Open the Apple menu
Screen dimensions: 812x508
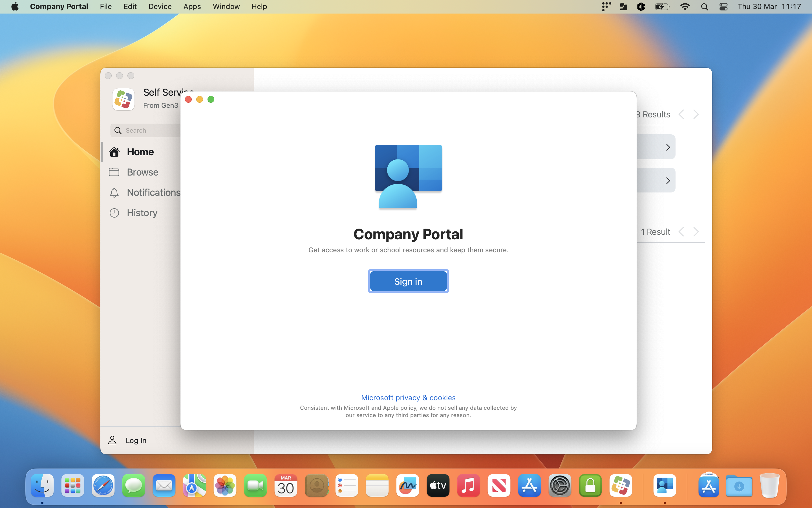click(15, 6)
